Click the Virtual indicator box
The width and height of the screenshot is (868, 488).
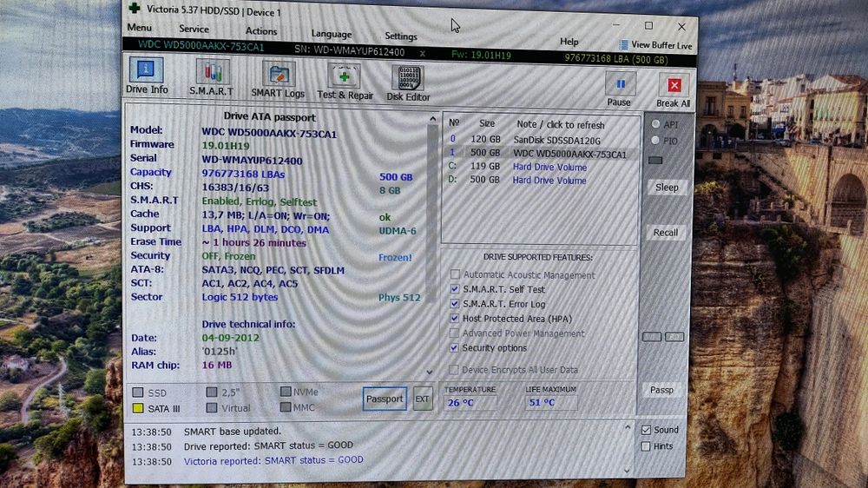(x=212, y=407)
